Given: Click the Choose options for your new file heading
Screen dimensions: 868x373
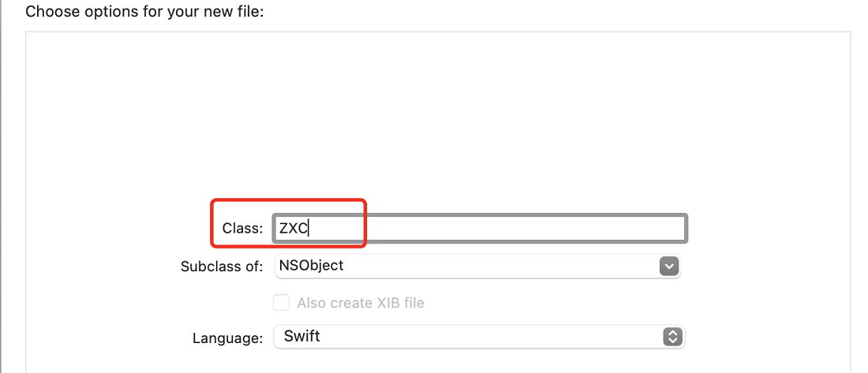Looking at the screenshot, I should pyautogui.click(x=145, y=11).
